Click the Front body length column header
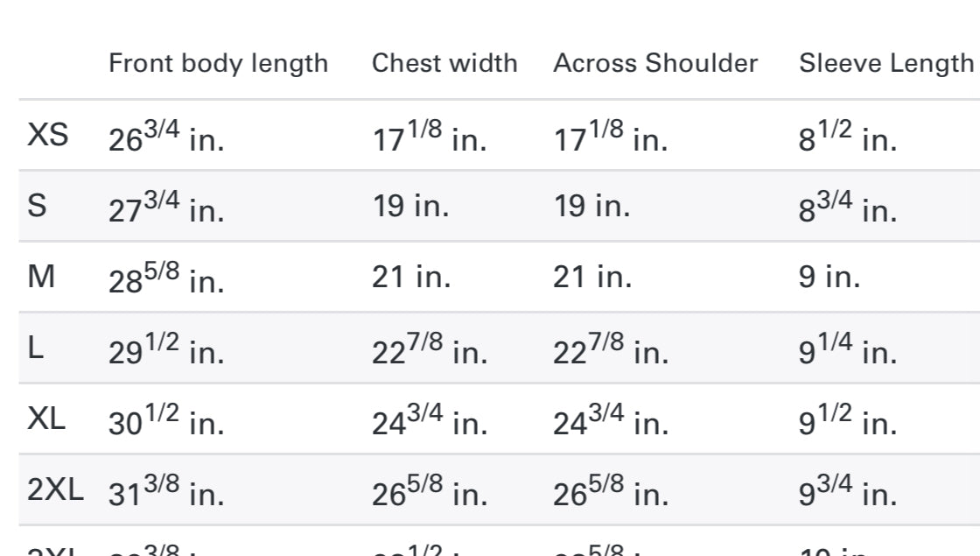 pos(218,64)
